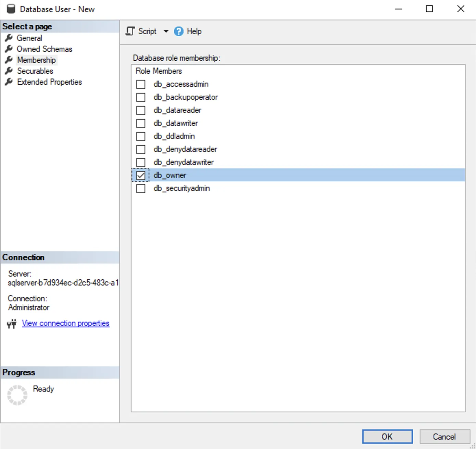
Task: Click the wrench icon beside Owned Schemas
Action: (x=9, y=49)
